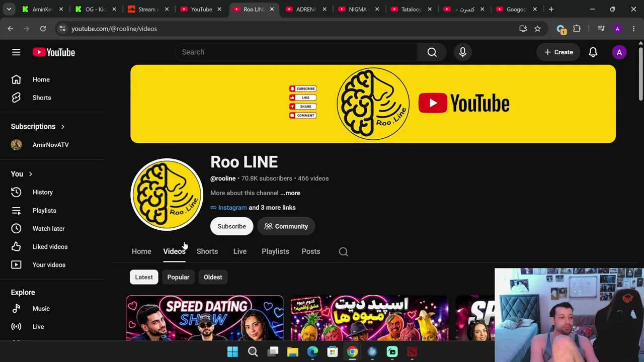Switch to the channel Shorts tab
Image resolution: width=644 pixels, height=362 pixels.
pyautogui.click(x=207, y=251)
